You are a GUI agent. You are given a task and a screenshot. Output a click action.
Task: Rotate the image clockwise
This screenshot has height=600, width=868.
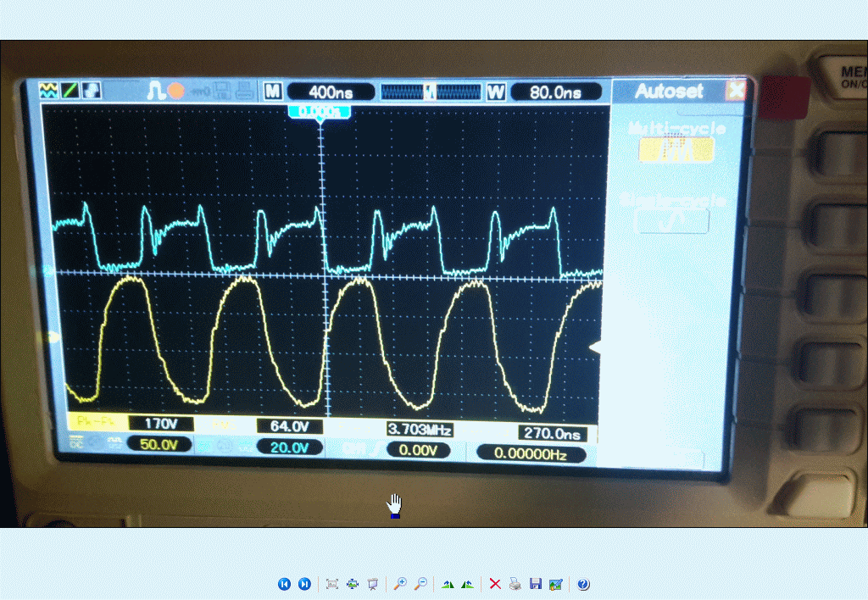[447, 584]
